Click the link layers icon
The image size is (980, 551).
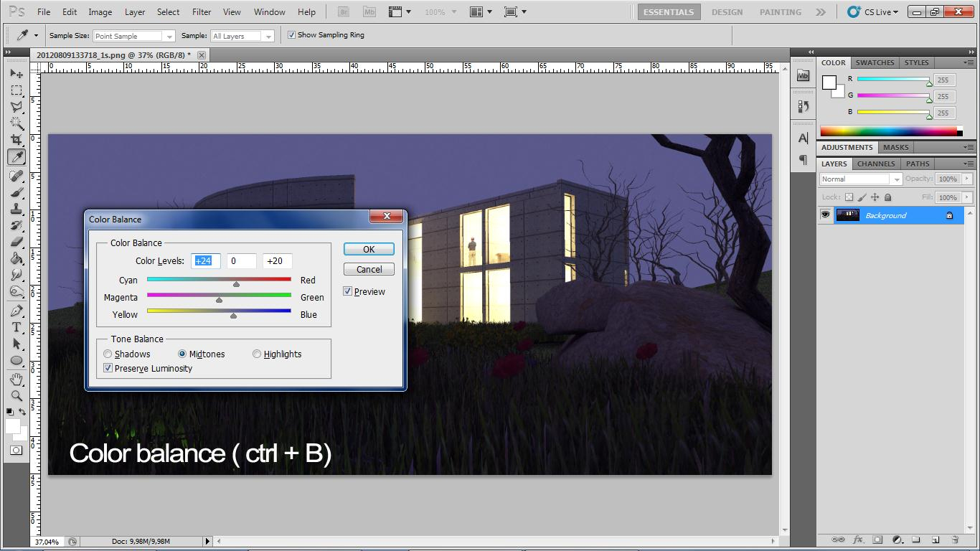pyautogui.click(x=838, y=540)
